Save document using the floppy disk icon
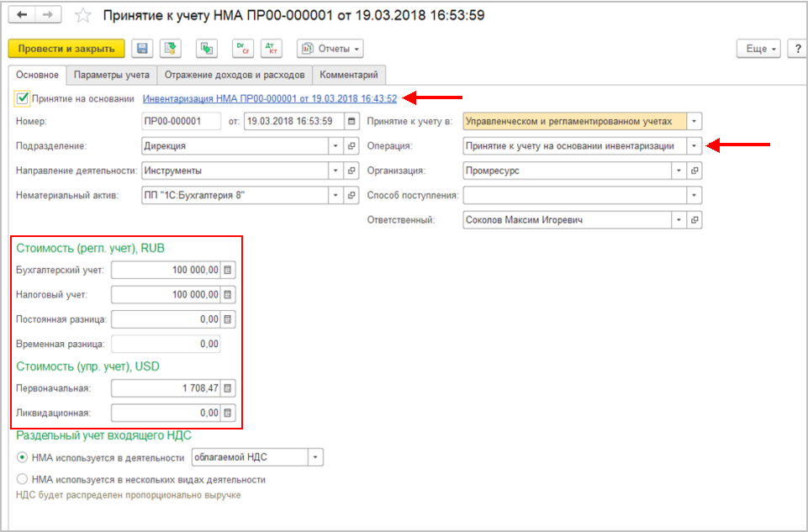Image resolution: width=808 pixels, height=532 pixels. [142, 49]
